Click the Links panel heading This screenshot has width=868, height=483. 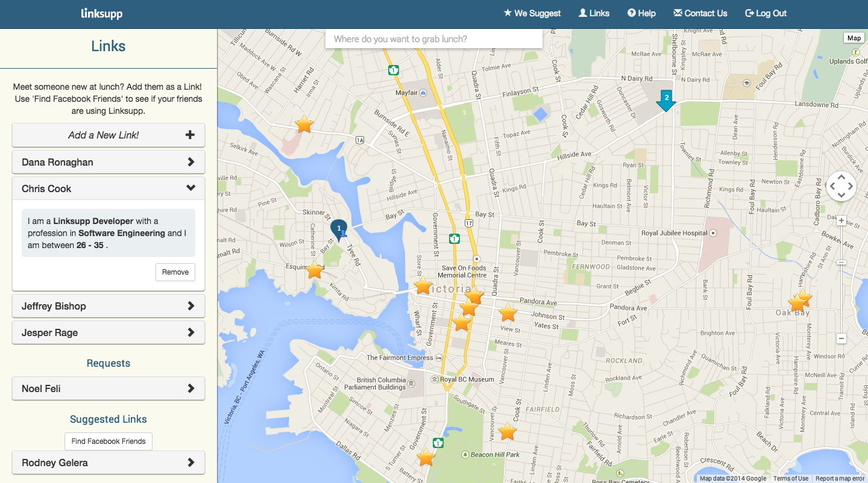pyautogui.click(x=108, y=46)
